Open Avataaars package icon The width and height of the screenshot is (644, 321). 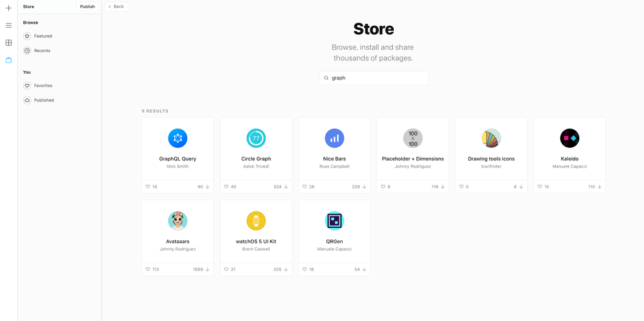coord(177,221)
